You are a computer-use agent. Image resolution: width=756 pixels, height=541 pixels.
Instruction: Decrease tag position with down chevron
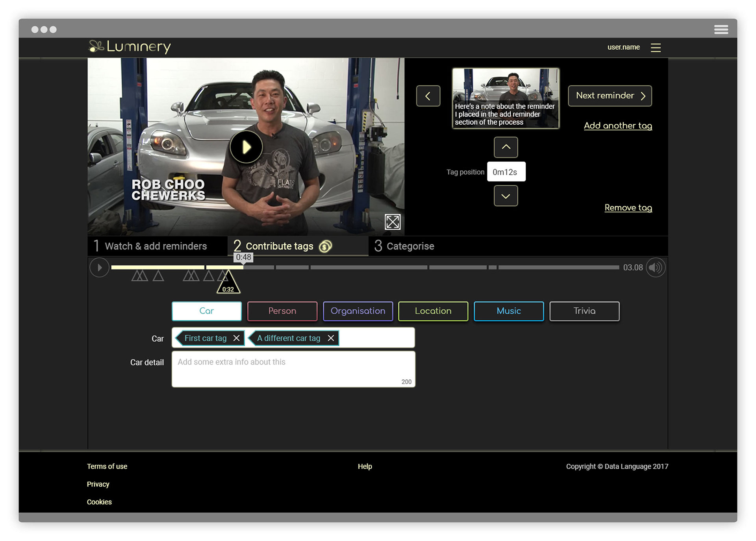pos(506,196)
